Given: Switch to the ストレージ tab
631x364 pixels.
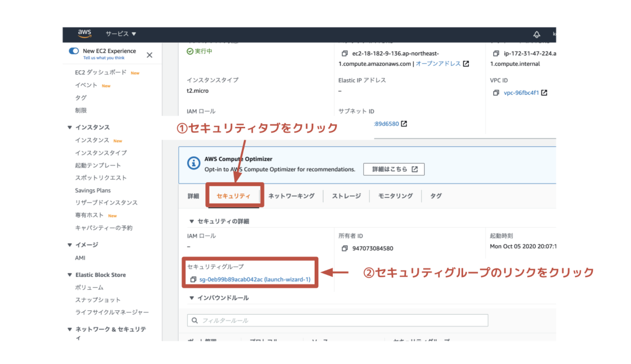Looking at the screenshot, I should [346, 196].
